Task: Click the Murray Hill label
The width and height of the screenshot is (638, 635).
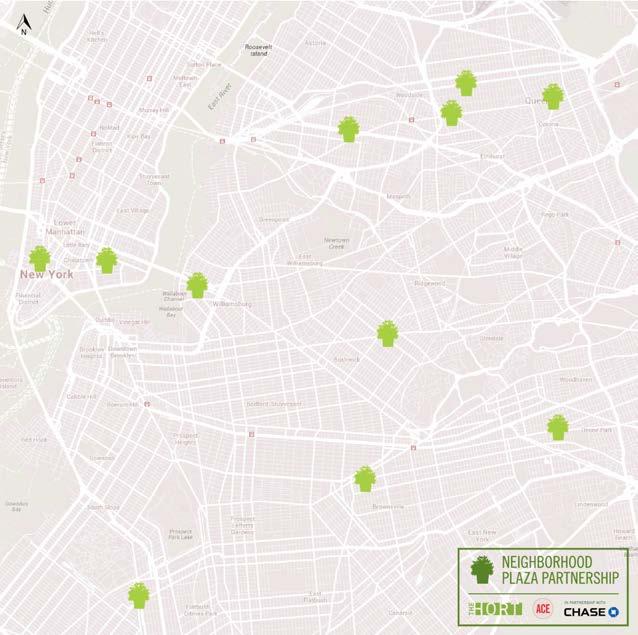Action: click(153, 110)
